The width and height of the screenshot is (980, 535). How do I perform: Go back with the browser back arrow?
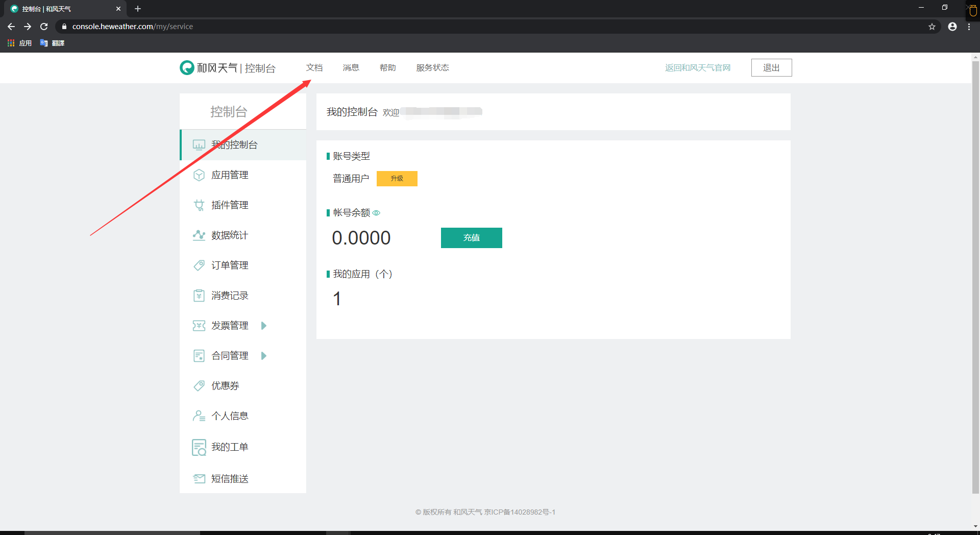(x=11, y=27)
